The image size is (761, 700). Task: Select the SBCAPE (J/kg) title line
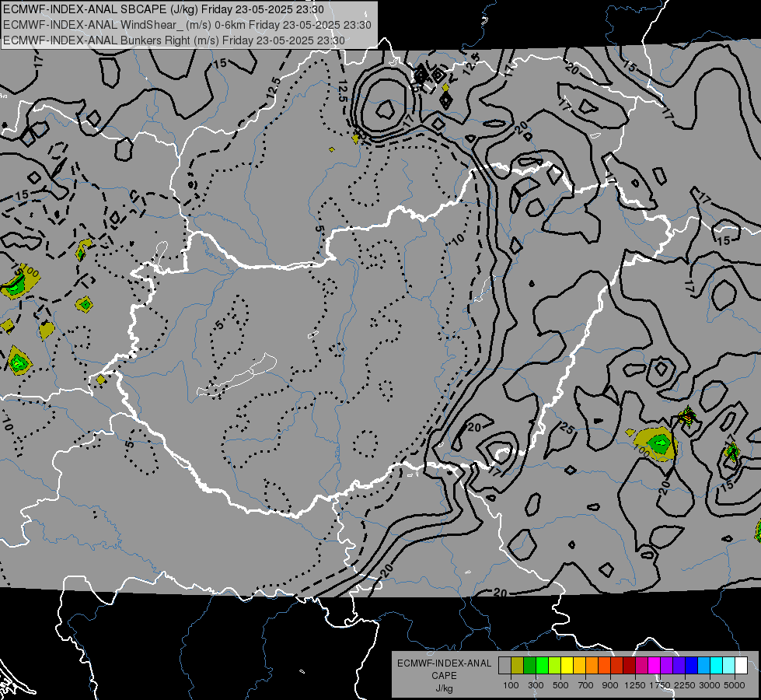[x=163, y=9]
